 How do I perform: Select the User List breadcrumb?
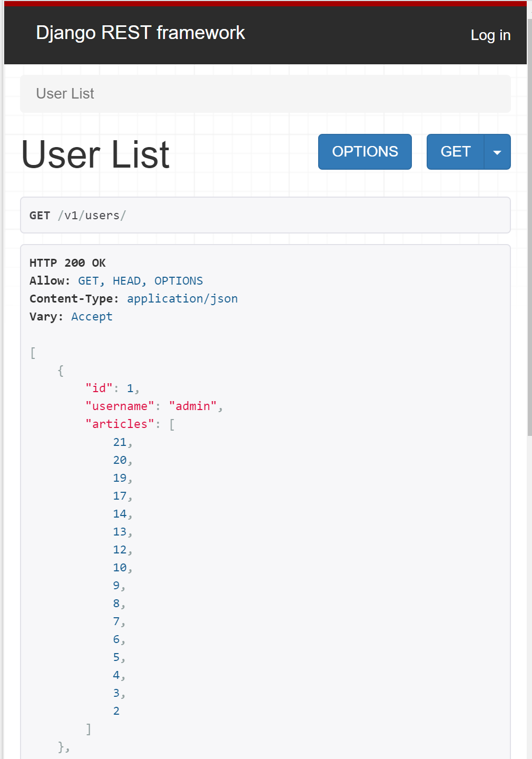(64, 93)
